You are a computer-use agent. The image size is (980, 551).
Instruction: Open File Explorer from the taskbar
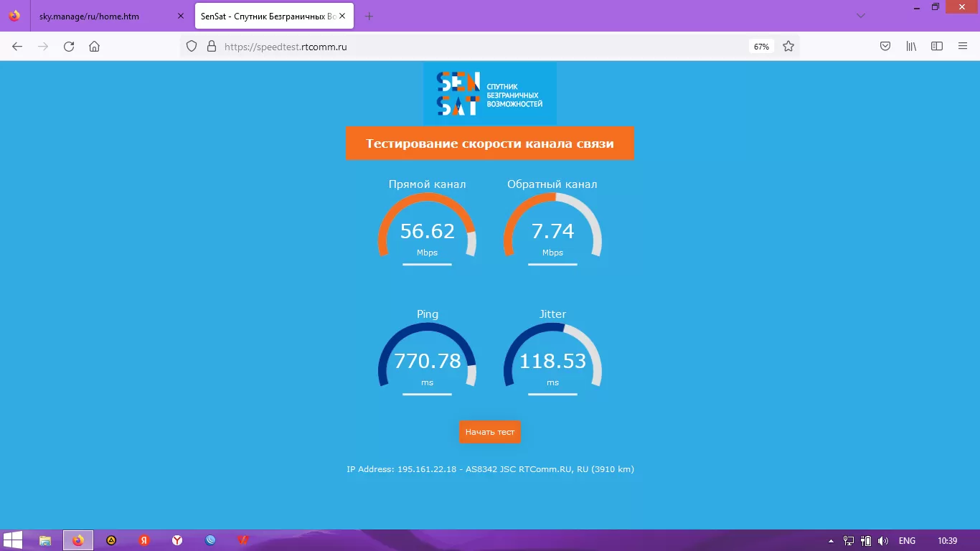tap(44, 540)
